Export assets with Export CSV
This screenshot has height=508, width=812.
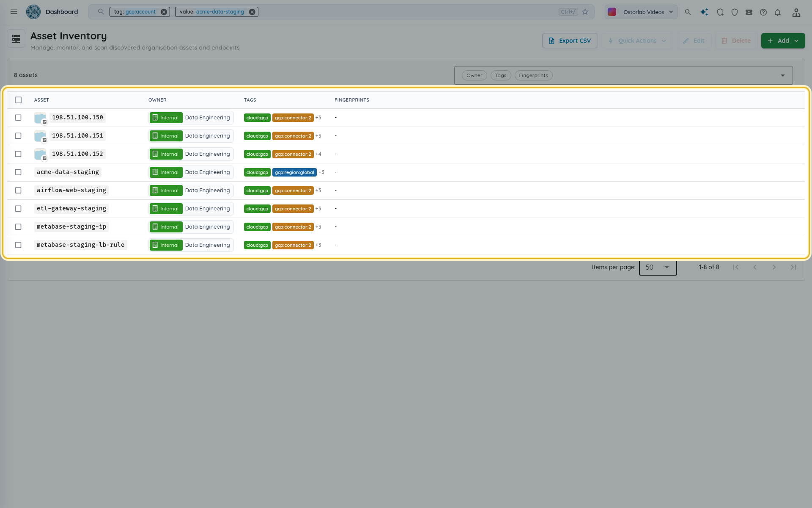tap(570, 41)
